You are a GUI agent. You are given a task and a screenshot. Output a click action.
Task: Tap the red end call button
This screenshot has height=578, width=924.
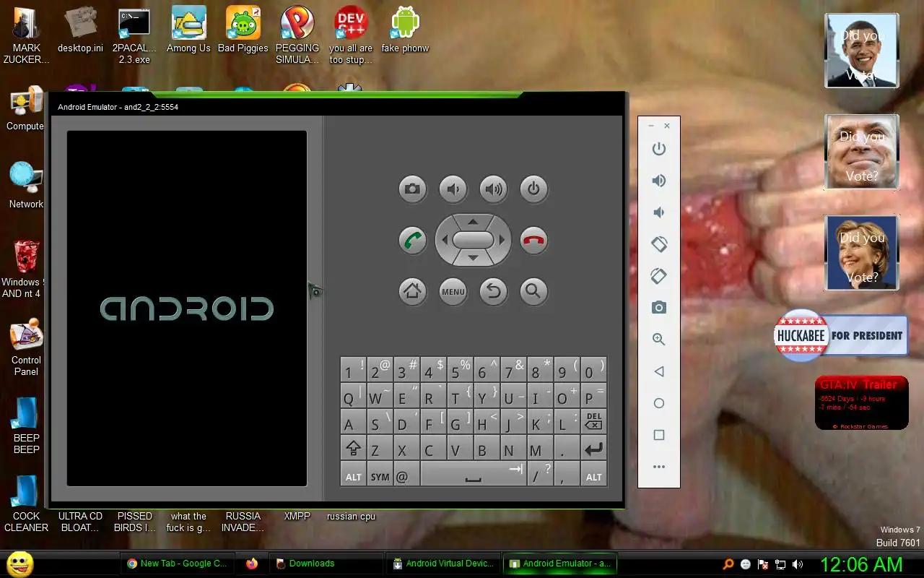click(533, 240)
